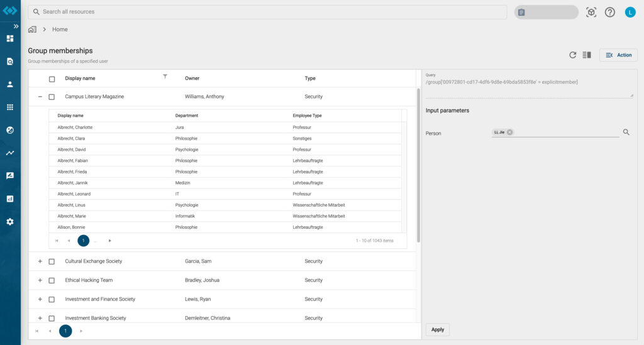Select the Albrecht, Fabian member row
Image resolution: width=644 pixels, height=345 pixels.
coord(225,161)
